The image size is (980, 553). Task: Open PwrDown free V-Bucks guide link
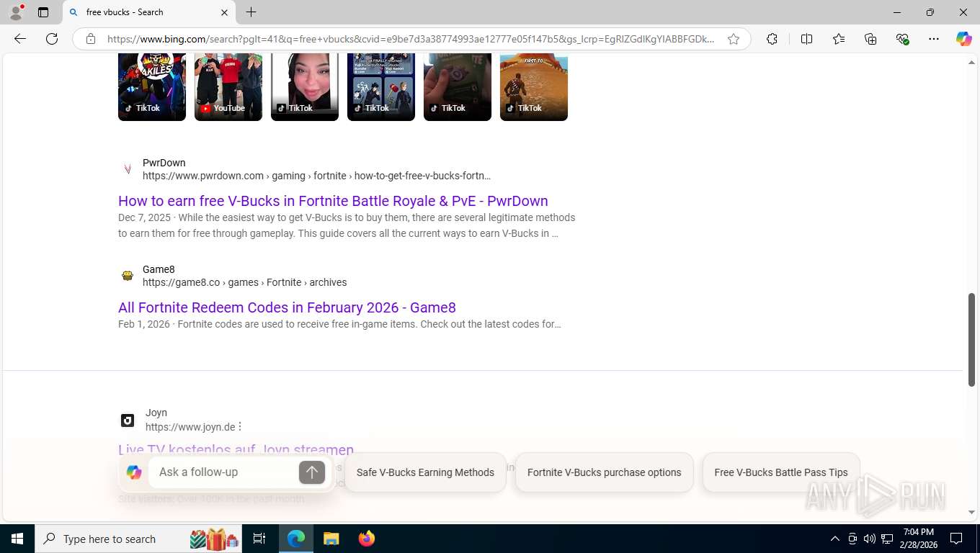[x=333, y=201]
